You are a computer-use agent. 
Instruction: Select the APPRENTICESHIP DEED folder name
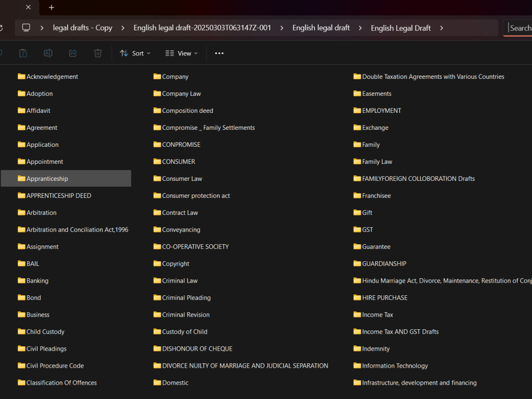[x=59, y=196]
